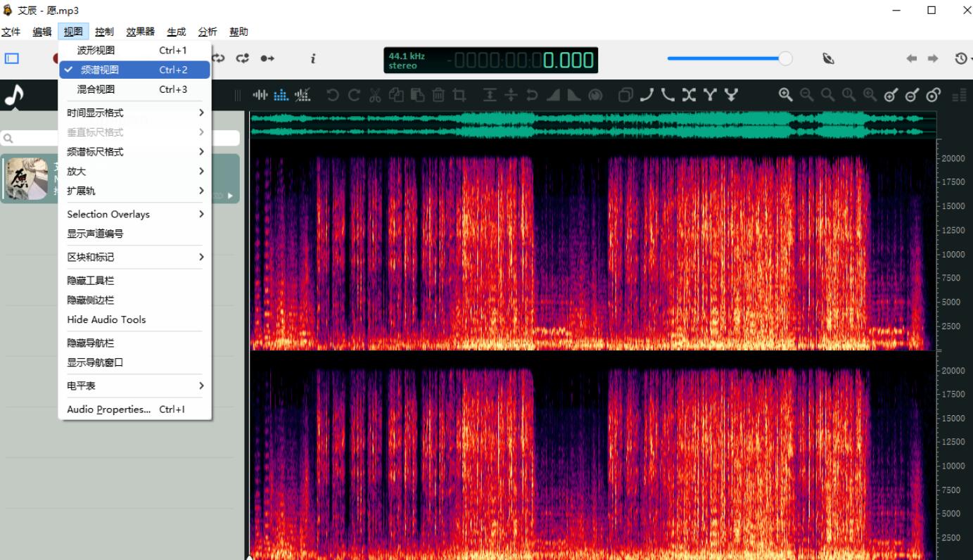Click the zoom in magnifier icon

tap(785, 95)
